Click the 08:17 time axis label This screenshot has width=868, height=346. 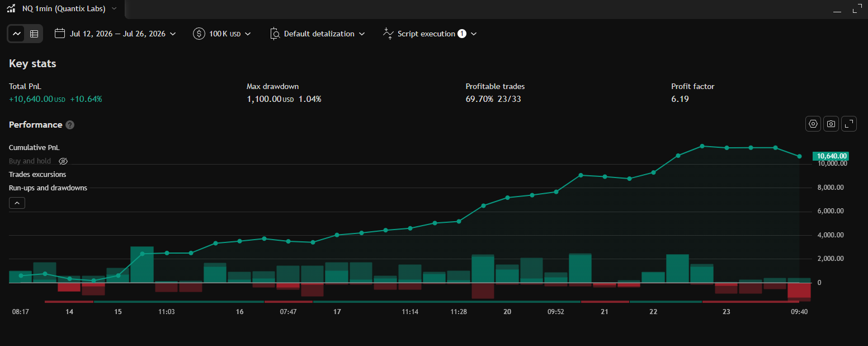coord(21,312)
